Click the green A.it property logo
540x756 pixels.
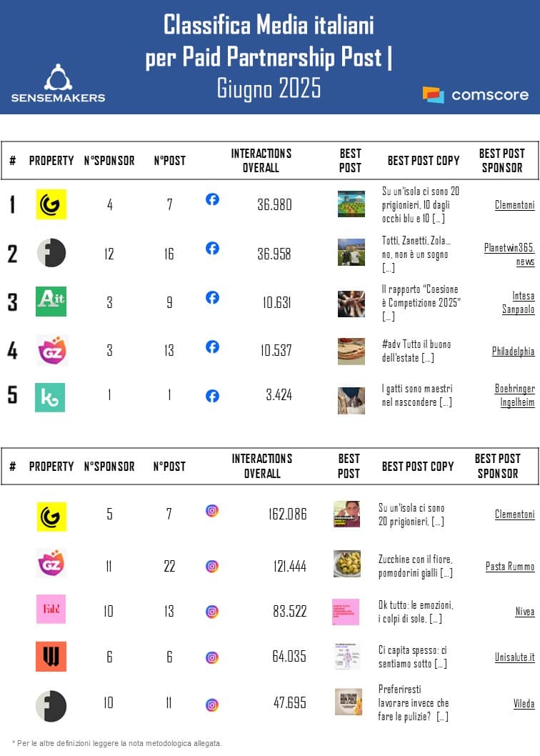[x=51, y=301]
